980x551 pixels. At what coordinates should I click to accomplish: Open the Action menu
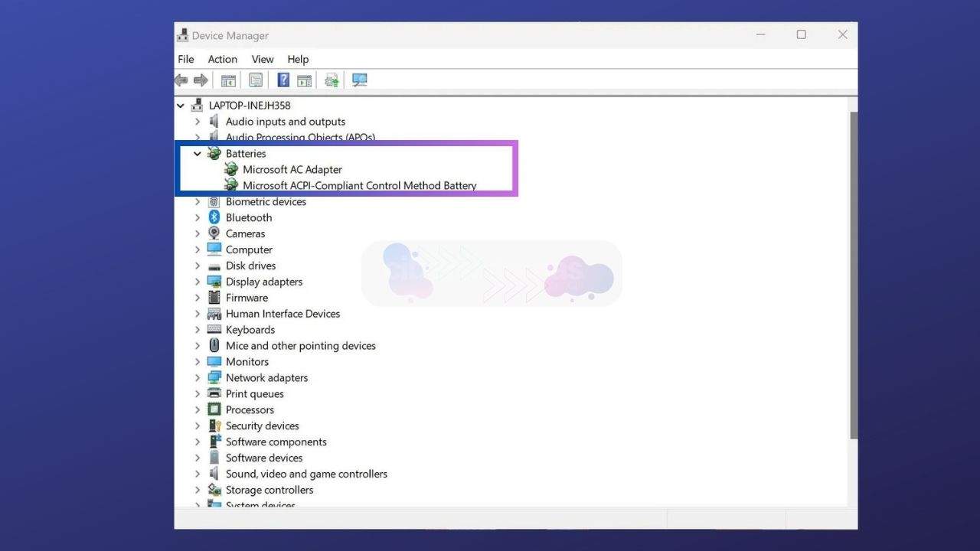point(223,59)
